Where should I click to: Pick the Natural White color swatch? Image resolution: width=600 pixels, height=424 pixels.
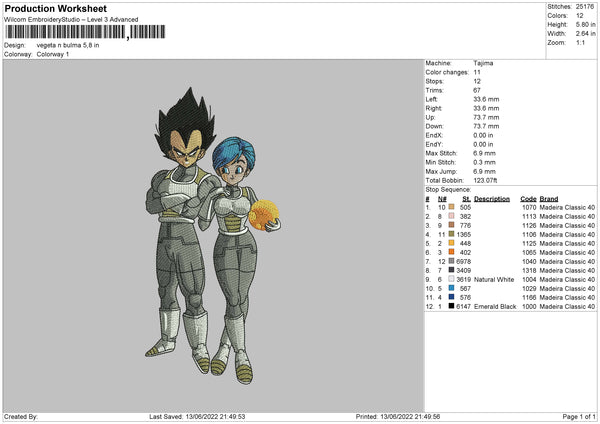[452, 279]
